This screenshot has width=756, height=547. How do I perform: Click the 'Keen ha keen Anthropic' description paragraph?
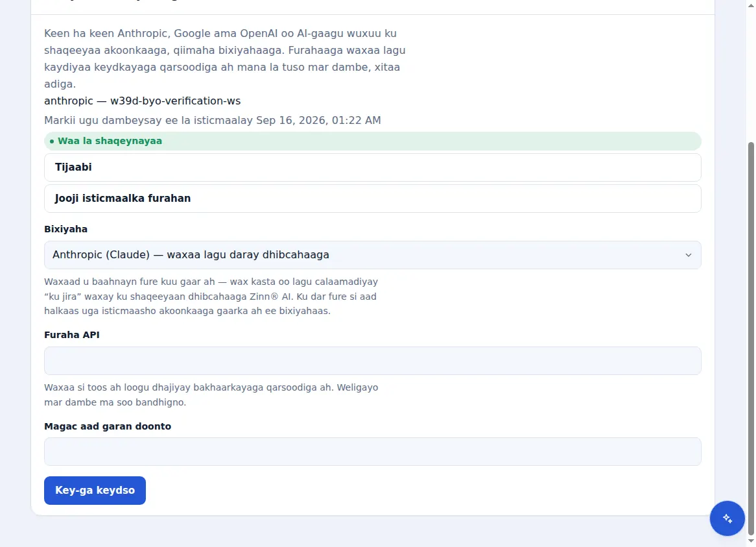tap(225, 58)
